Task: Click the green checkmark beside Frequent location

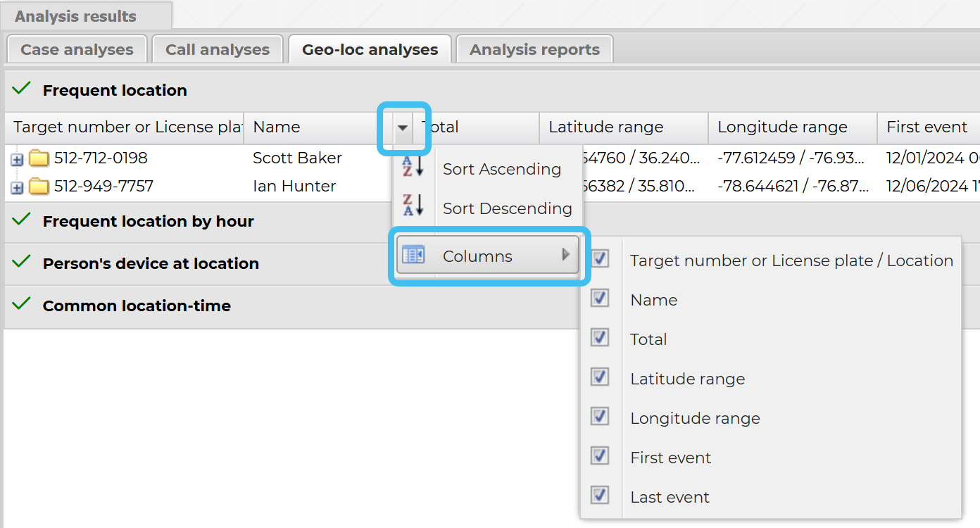Action: click(x=22, y=89)
